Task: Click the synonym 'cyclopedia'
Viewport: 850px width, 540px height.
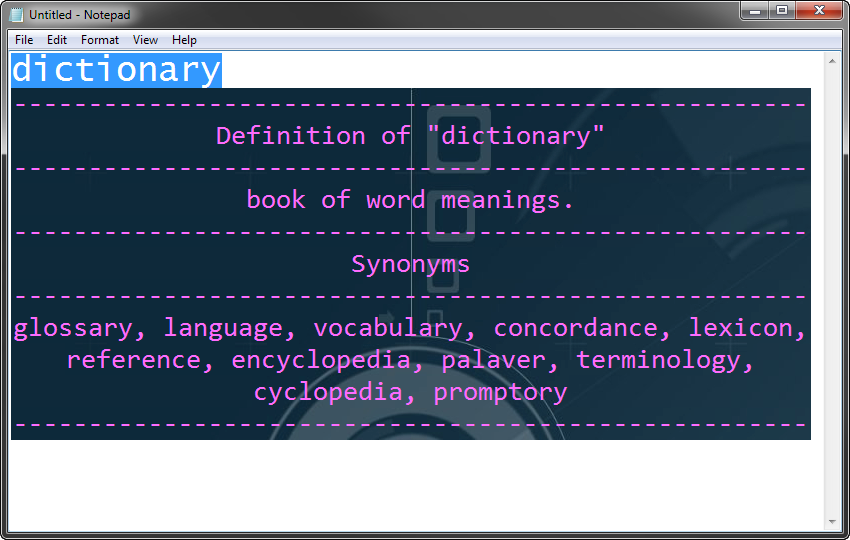Action: pyautogui.click(x=328, y=393)
